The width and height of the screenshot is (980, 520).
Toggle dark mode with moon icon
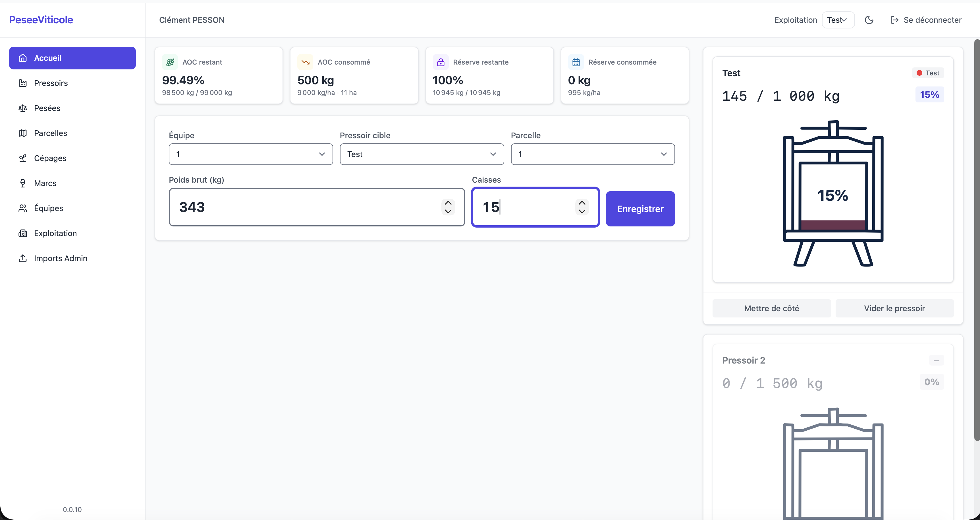pyautogui.click(x=869, y=20)
